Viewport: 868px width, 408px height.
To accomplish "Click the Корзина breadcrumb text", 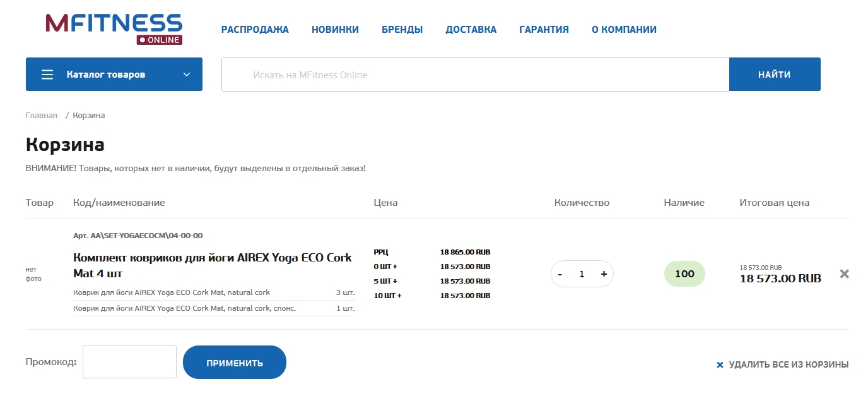I will (x=89, y=116).
